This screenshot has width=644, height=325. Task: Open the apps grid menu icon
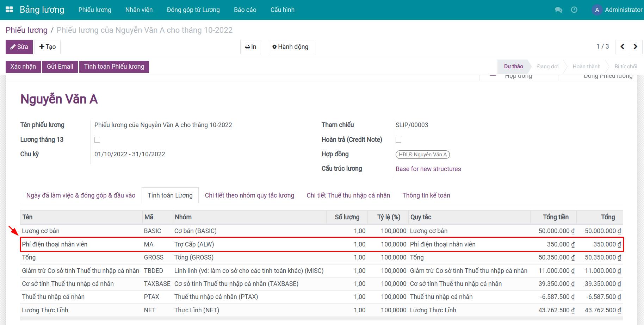click(9, 10)
